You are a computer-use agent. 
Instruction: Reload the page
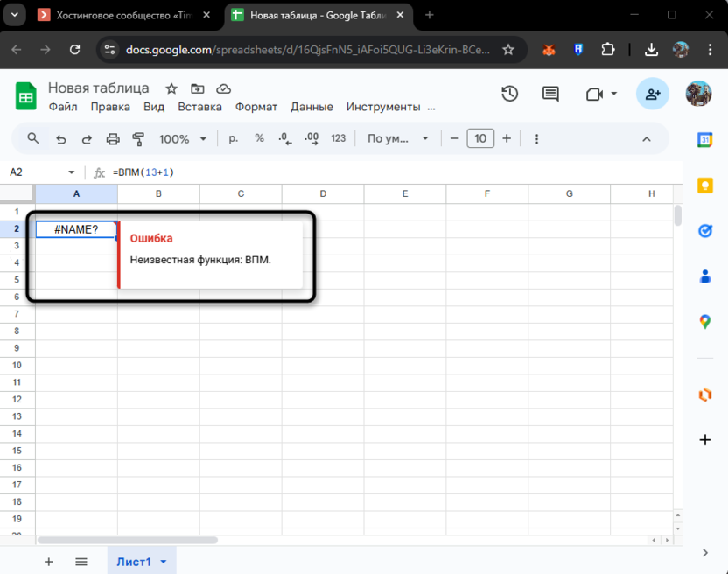click(74, 49)
